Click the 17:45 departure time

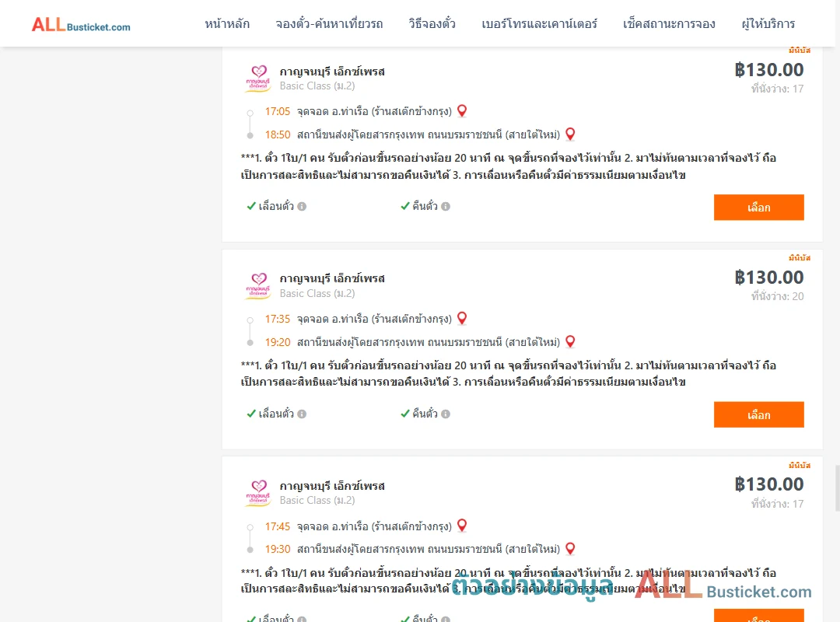coord(278,526)
